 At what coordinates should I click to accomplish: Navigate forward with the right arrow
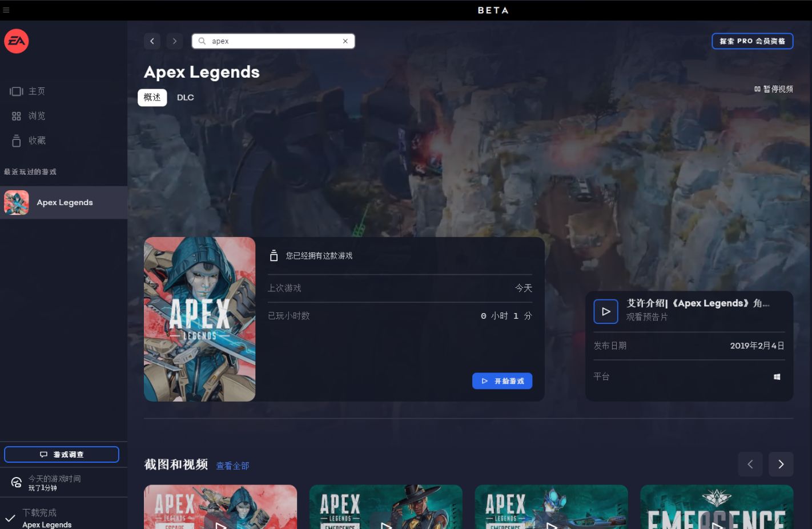[x=175, y=41]
